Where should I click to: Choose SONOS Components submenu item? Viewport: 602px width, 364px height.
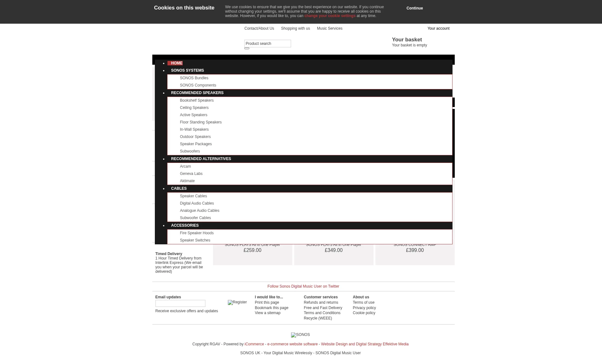point(198,85)
